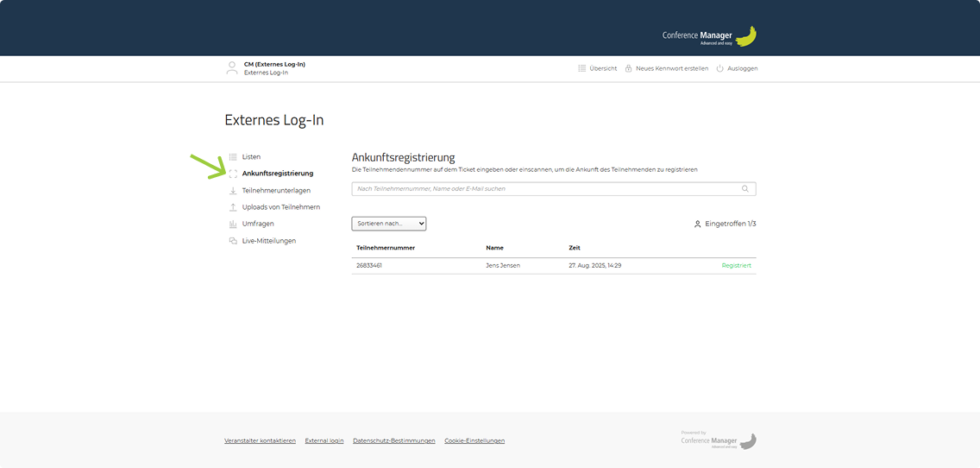Click the Umfragen bar chart icon
The image size is (980, 468).
tap(233, 224)
